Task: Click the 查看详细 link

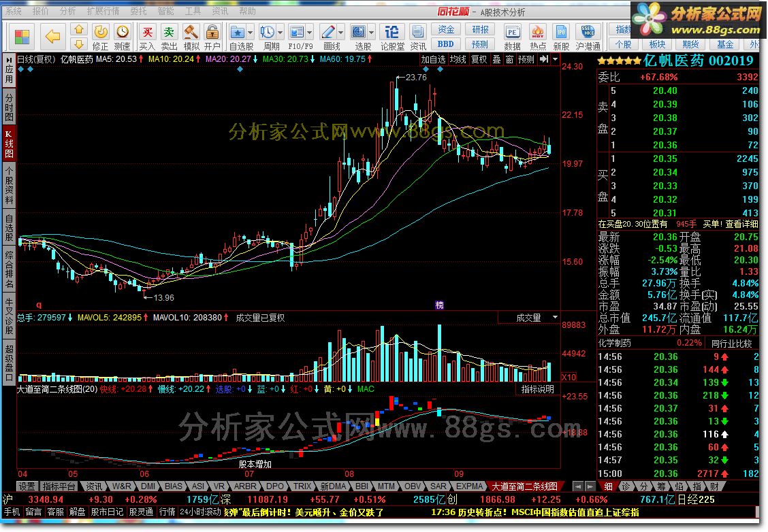Action: [741, 224]
